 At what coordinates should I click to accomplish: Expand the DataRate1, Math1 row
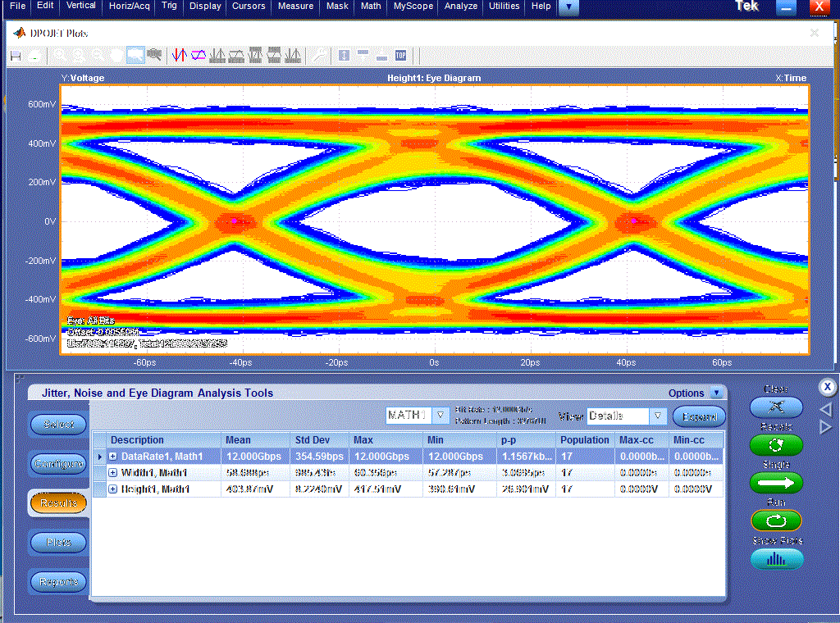pyautogui.click(x=113, y=457)
